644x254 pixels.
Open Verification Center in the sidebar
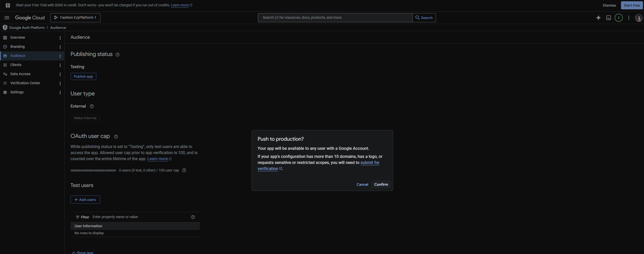[x=25, y=83]
